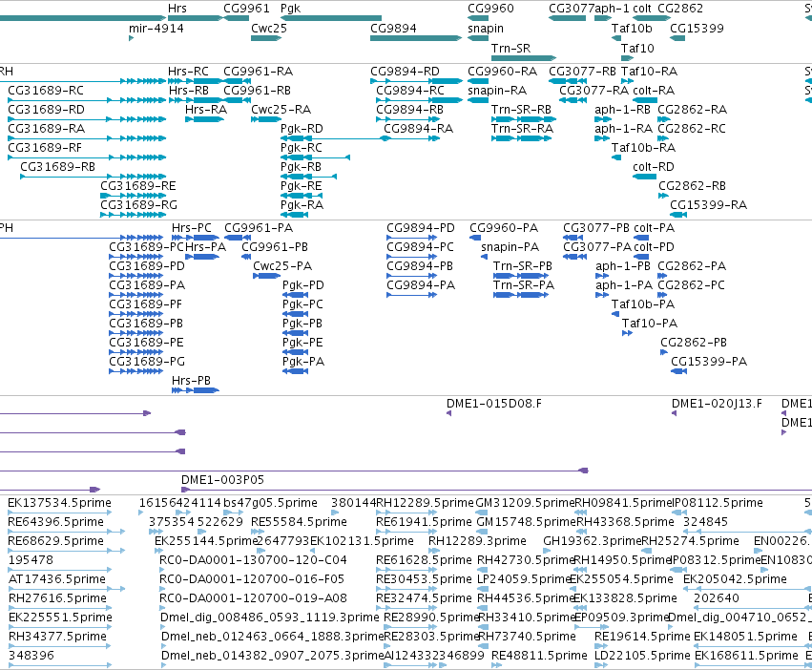
Task: Select the Hrs-PB protein label
Action: click(191, 381)
